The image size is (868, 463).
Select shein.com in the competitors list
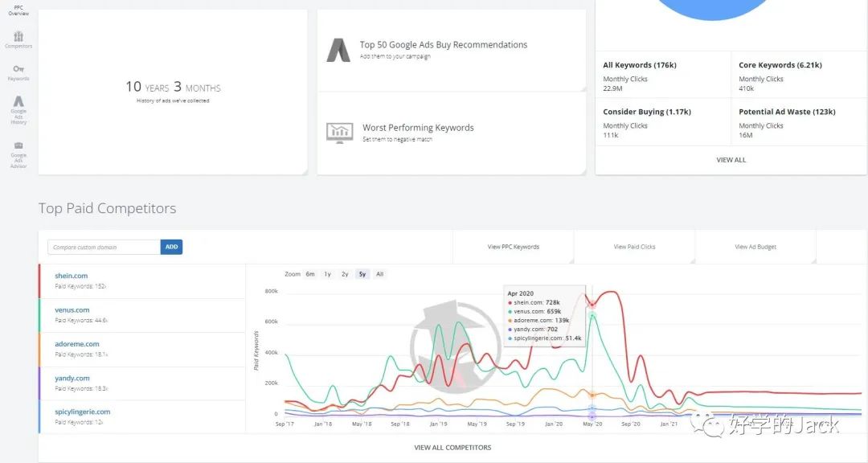(72, 276)
